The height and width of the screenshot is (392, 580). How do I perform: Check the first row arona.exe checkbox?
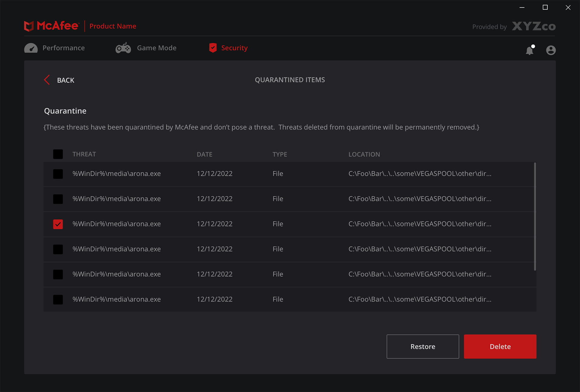(x=58, y=174)
